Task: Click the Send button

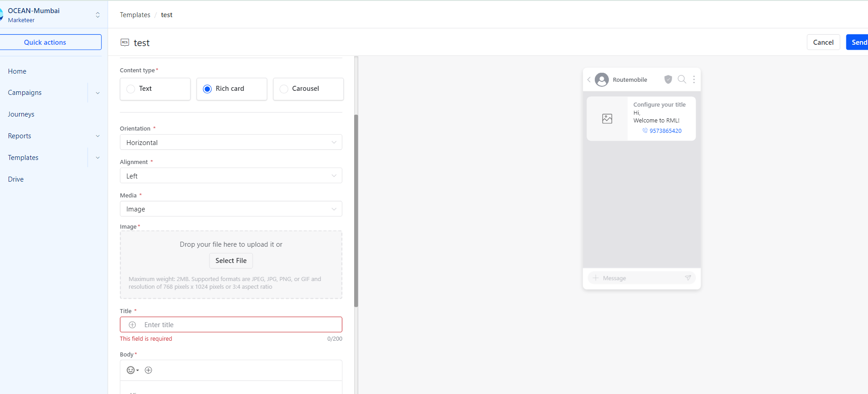Action: (x=858, y=42)
